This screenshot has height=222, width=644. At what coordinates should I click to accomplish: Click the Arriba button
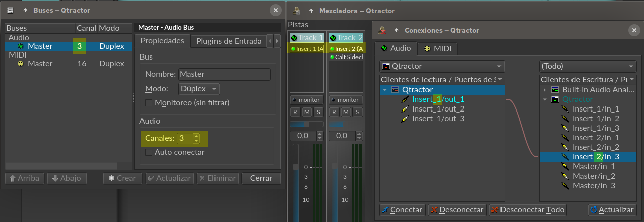tap(25, 178)
